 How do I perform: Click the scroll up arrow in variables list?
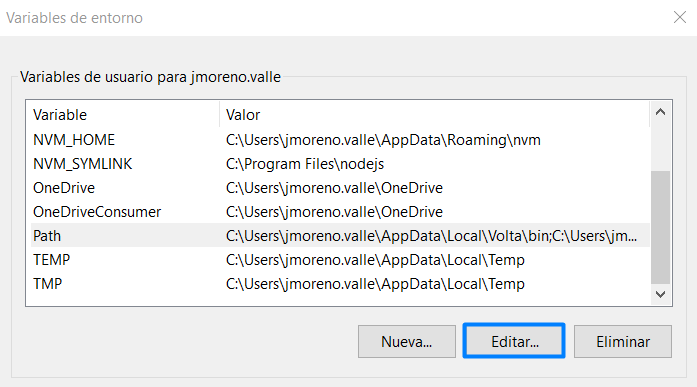coord(661,112)
